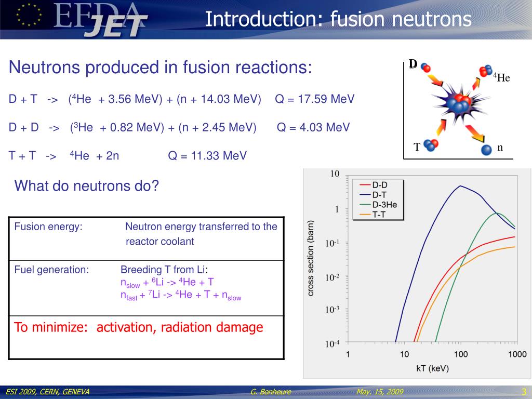
Task: Click the neutron sphere labeled n
Action: (486, 149)
